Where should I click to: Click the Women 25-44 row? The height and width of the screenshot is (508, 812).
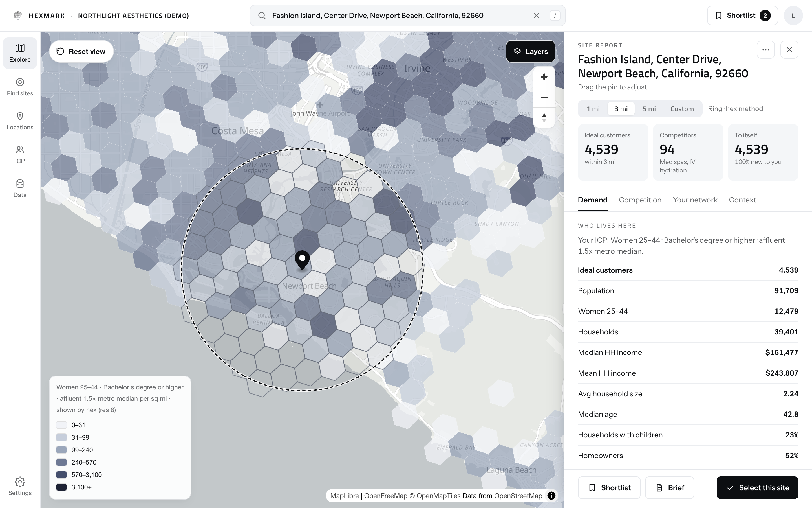(688, 312)
